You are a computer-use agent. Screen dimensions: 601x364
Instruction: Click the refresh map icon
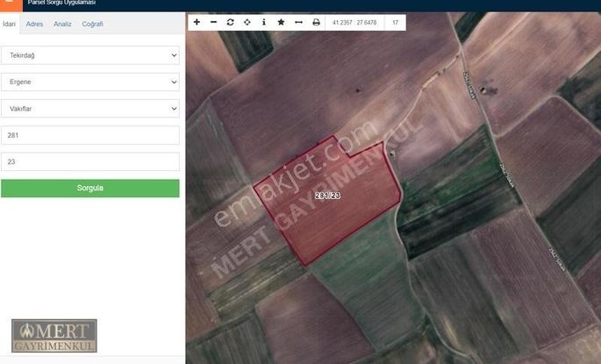click(231, 22)
